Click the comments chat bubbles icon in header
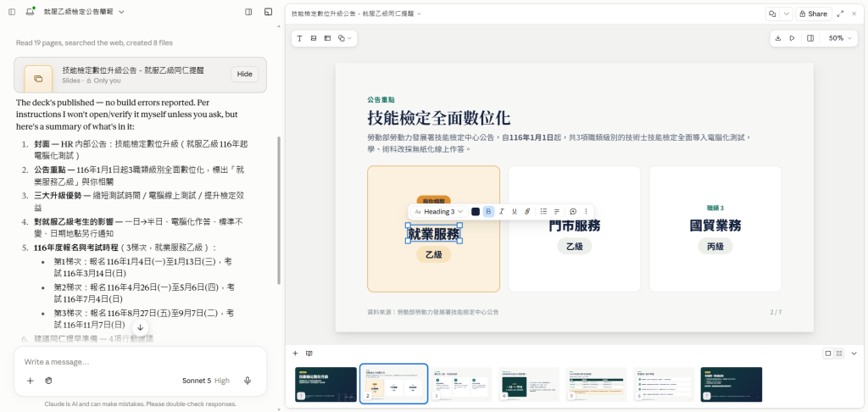This screenshot has height=412, width=868. coord(772,14)
